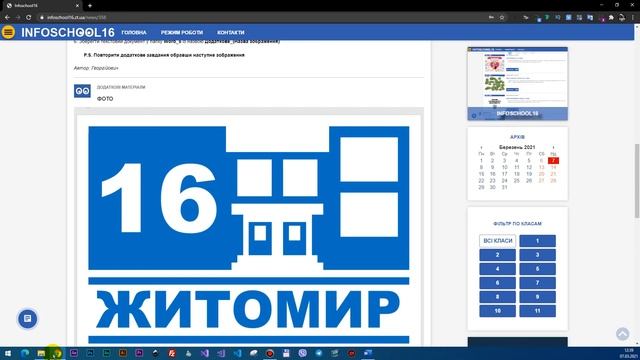Filter by class 4
640x360 pixels.
tap(498, 269)
